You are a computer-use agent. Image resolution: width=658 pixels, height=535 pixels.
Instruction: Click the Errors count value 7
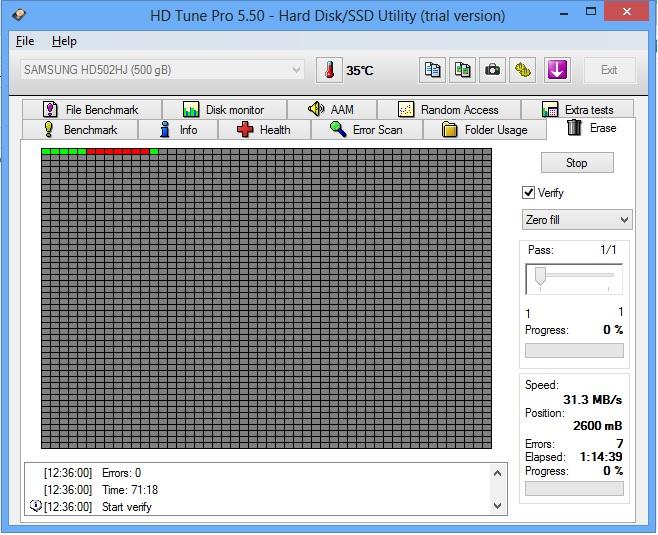coord(619,443)
